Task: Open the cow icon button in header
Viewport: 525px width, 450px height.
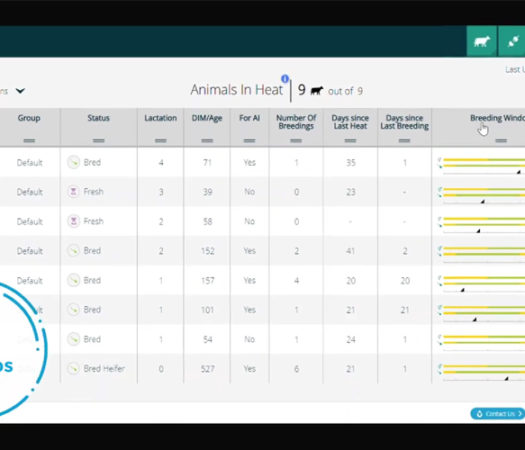Action: coord(481,42)
